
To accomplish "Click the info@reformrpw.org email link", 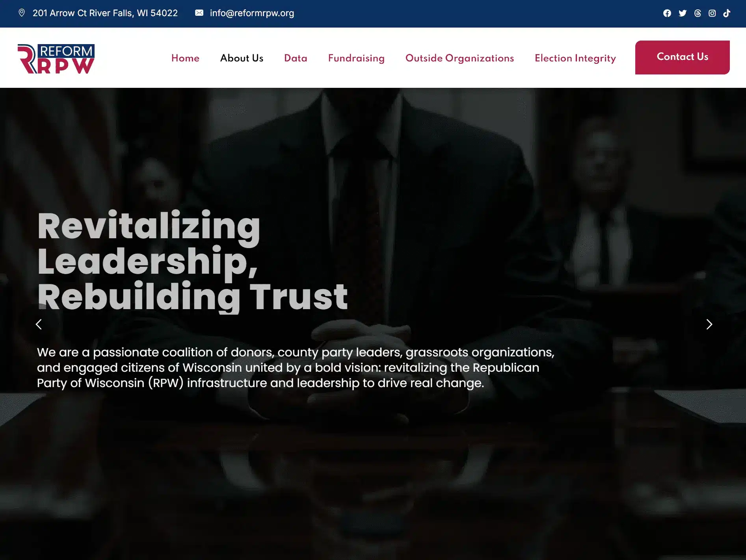I will tap(252, 13).
